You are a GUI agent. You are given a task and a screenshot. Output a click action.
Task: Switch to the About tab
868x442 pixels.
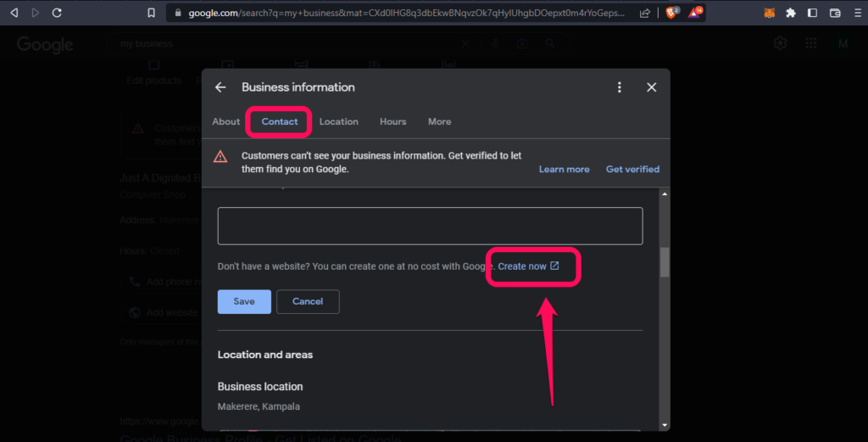click(x=225, y=122)
